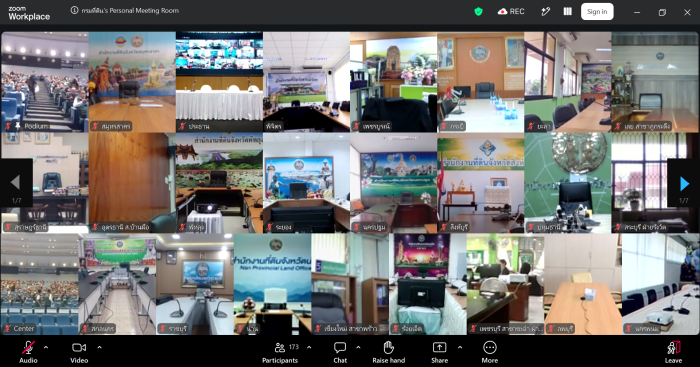Click the REC recording indicator
The width and height of the screenshot is (700, 367).
[511, 12]
